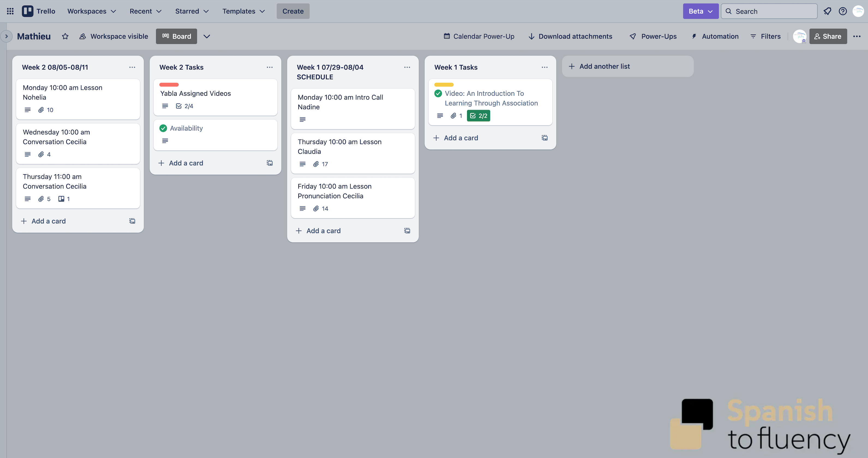Open Filters panel
The height and width of the screenshot is (458, 868).
coord(765,36)
